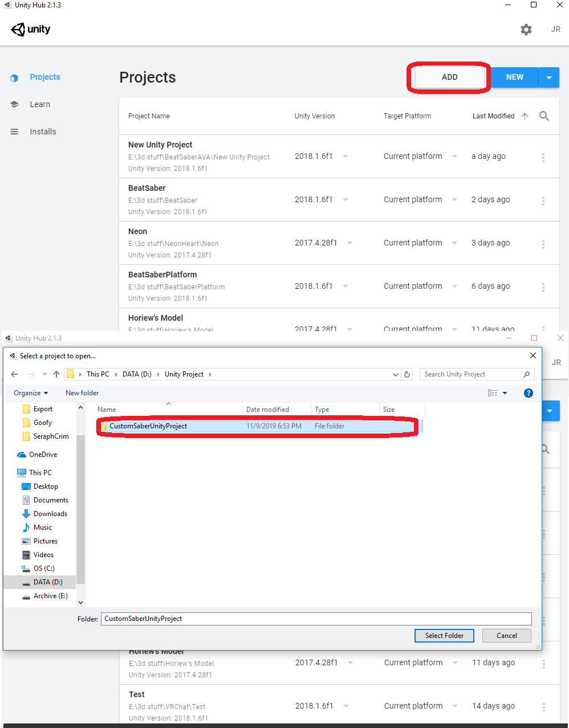Image resolution: width=569 pixels, height=728 pixels.
Task: Sort projects by Last Modified arrow
Action: [525, 116]
